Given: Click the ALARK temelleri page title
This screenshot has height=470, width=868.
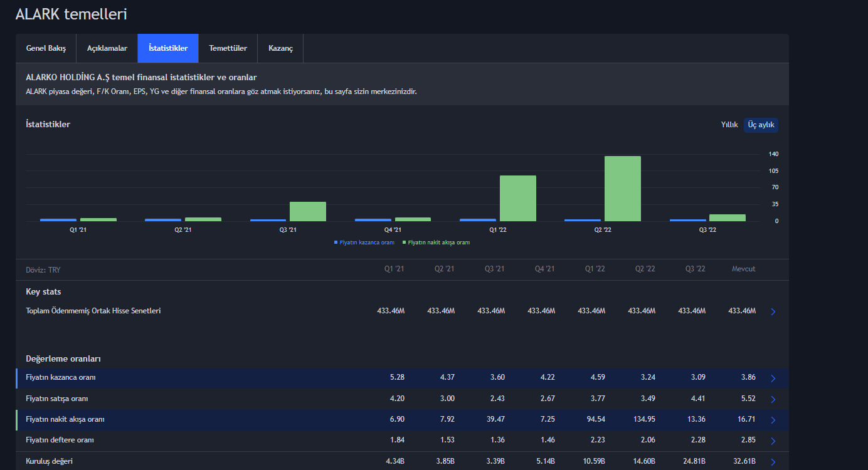Looking at the screenshot, I should pyautogui.click(x=71, y=14).
